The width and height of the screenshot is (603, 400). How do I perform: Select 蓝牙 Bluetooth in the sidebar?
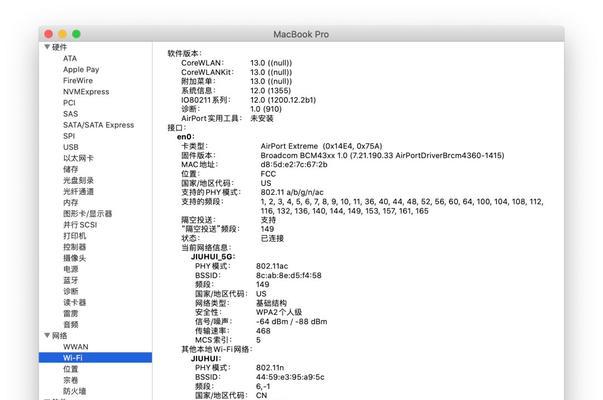click(71, 280)
